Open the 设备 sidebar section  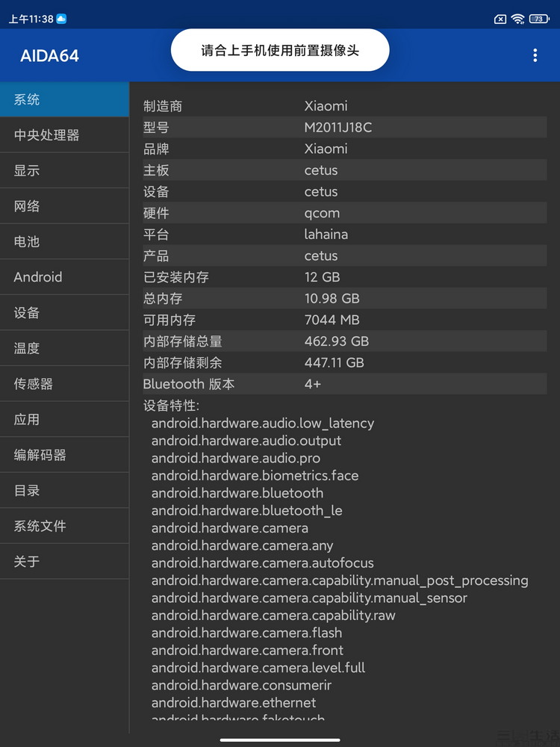click(64, 312)
